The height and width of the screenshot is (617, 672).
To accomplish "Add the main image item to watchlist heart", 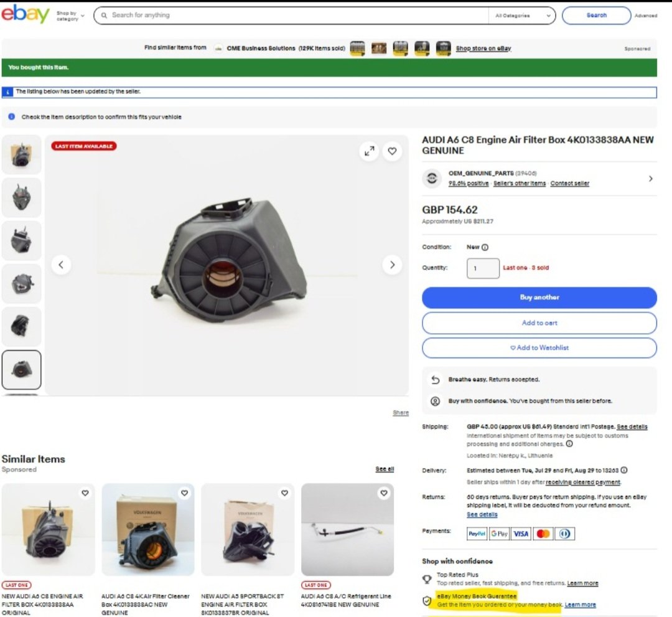I will click(392, 151).
